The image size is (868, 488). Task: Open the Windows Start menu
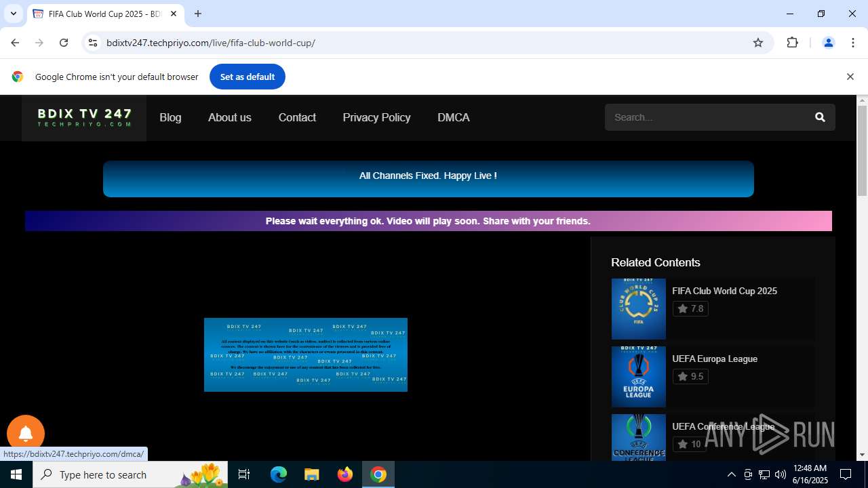click(x=16, y=474)
